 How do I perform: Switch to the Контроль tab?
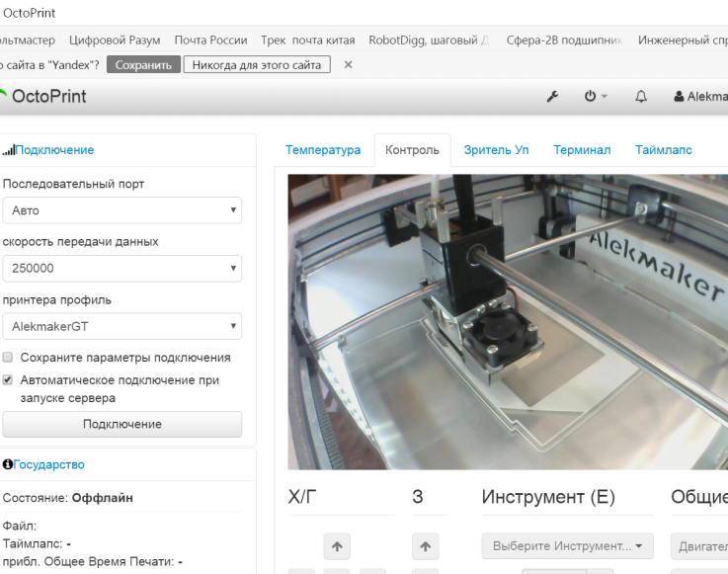click(412, 150)
